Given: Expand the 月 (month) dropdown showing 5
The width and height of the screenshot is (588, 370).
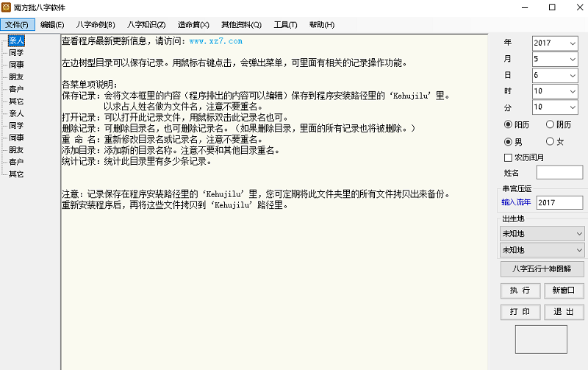Looking at the screenshot, I should pos(573,60).
